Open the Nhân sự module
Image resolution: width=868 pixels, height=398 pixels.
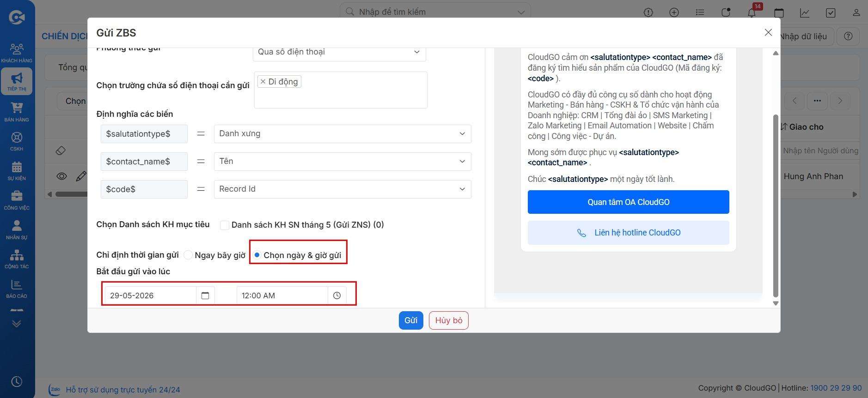[17, 229]
